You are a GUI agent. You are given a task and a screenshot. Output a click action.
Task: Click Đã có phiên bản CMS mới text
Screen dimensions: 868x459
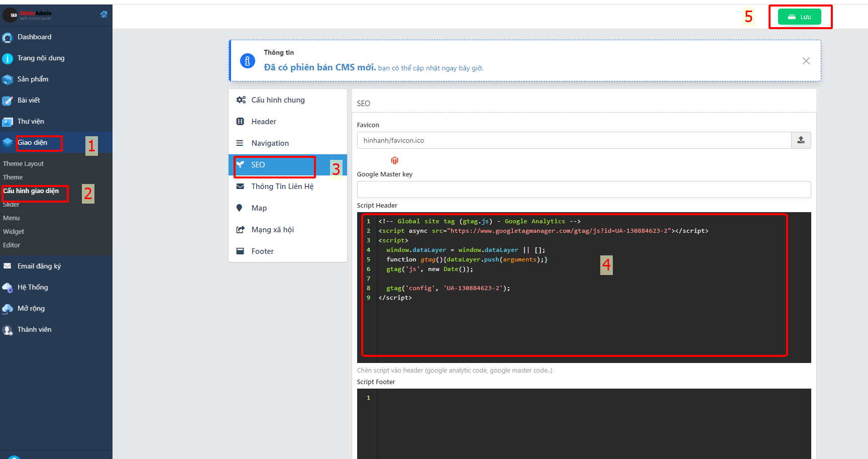[319, 67]
